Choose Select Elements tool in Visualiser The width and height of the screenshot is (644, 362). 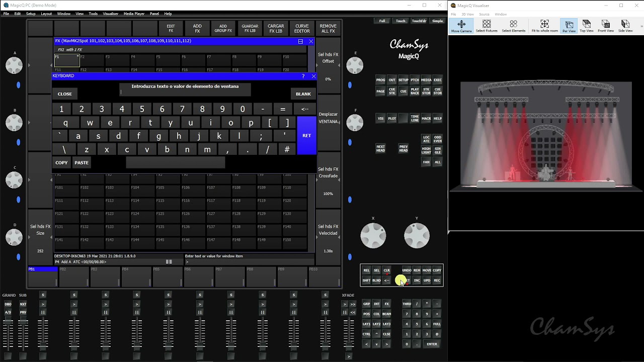pyautogui.click(x=513, y=26)
